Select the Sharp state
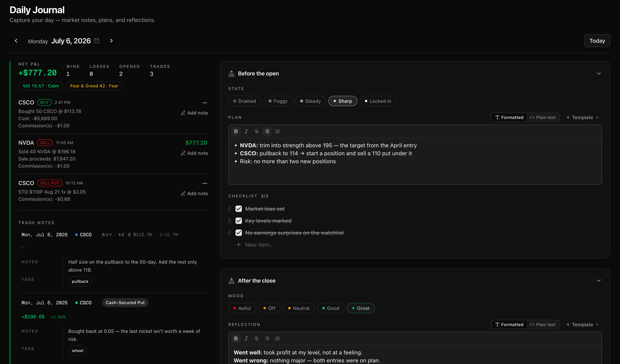 point(343,101)
